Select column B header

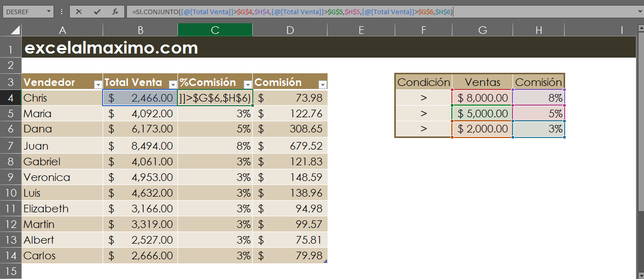click(140, 30)
